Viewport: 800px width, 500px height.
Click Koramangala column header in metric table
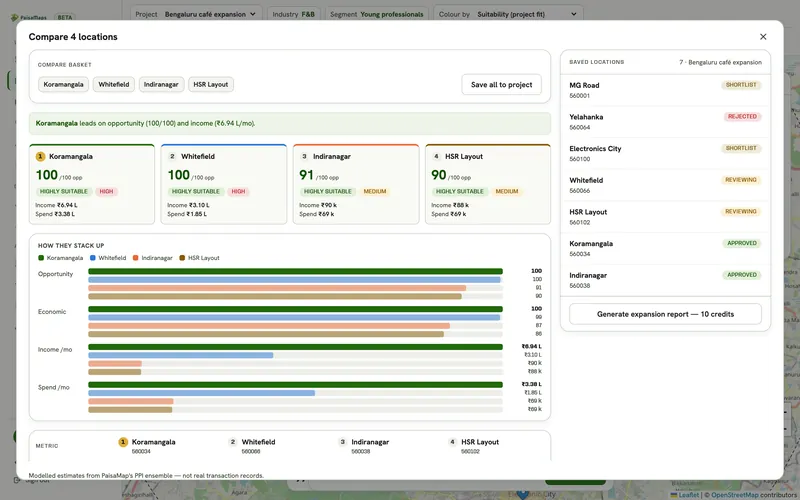point(147,446)
